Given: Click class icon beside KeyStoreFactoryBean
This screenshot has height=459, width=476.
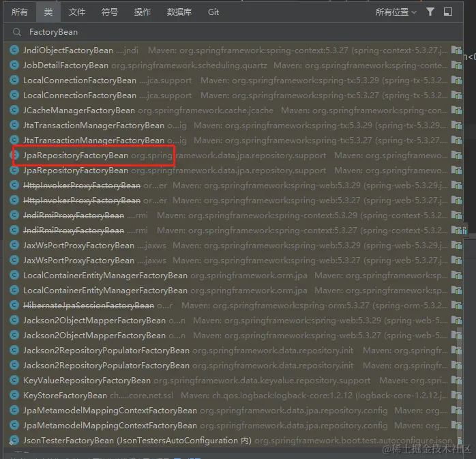Looking at the screenshot, I should pos(14,396).
